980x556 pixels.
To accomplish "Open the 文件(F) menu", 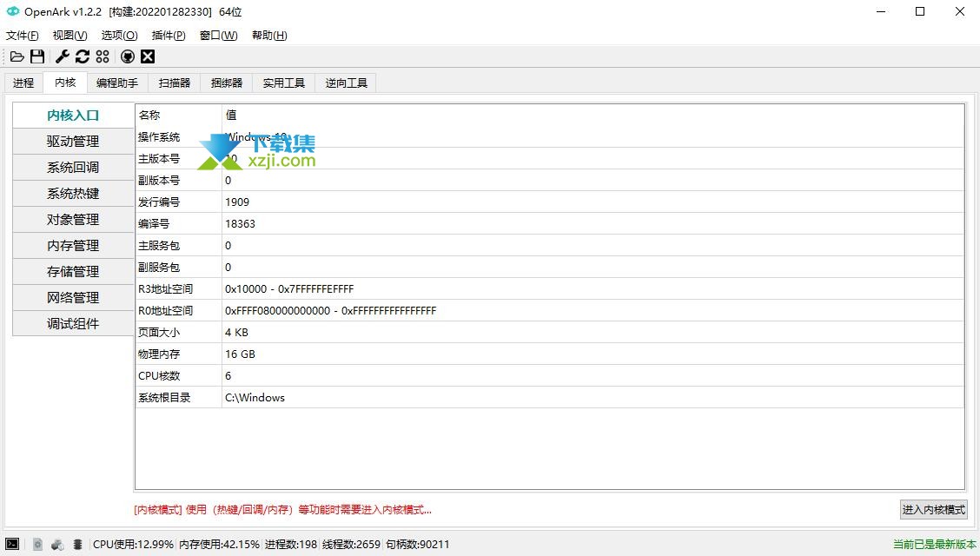I will point(23,36).
